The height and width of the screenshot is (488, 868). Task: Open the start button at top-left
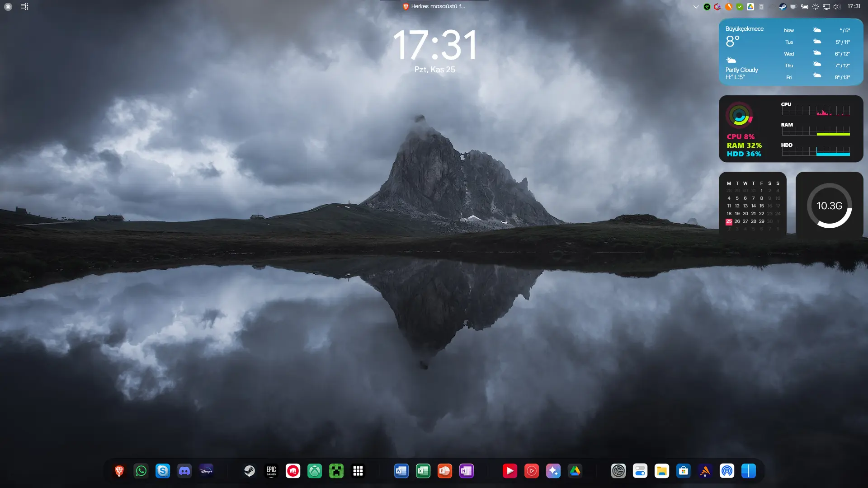click(8, 7)
